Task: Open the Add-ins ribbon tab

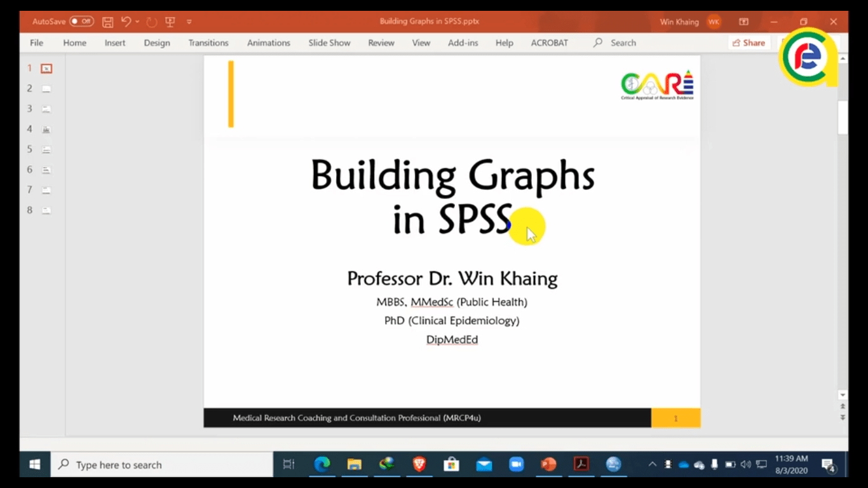Action: [463, 43]
